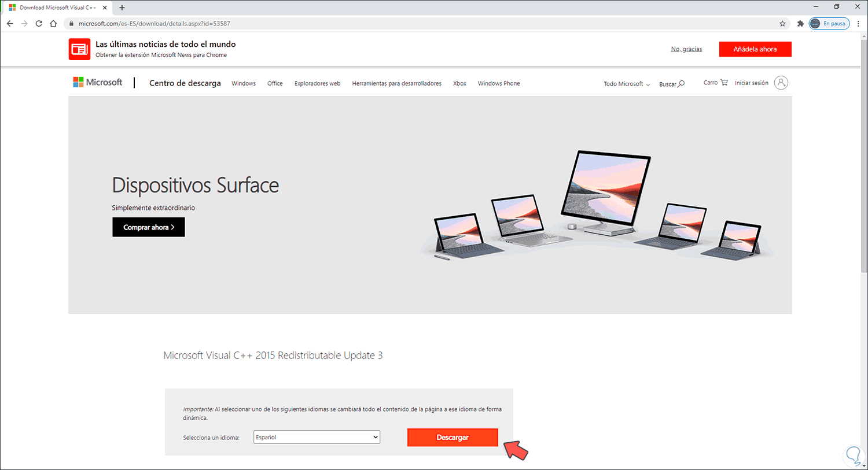This screenshot has height=470, width=868.
Task: Expand the 'Todo Microsoft' dropdown
Action: (x=627, y=84)
